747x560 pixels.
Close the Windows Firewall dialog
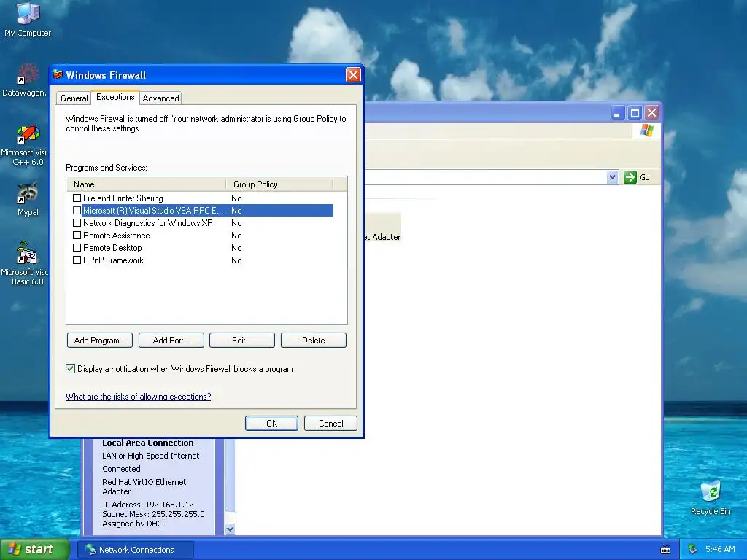(353, 75)
